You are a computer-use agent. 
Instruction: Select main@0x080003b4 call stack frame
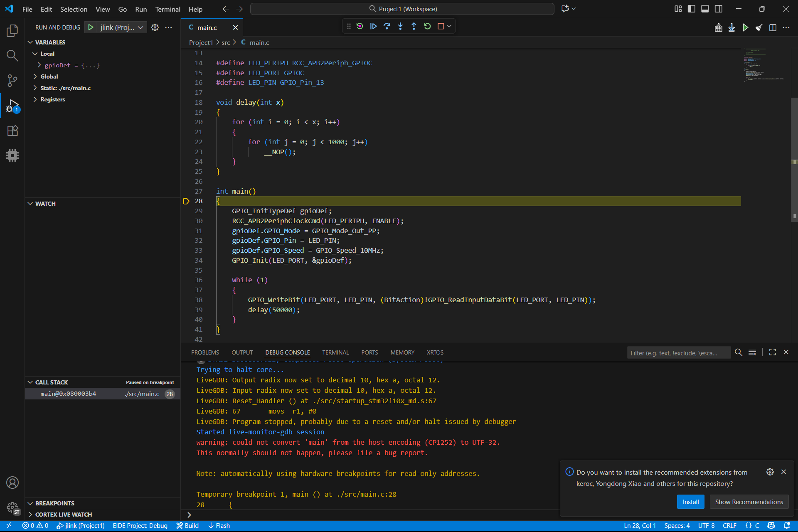pos(103,394)
